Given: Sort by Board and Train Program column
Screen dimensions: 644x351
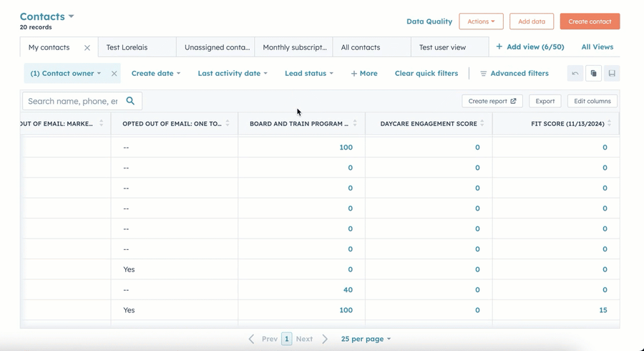Looking at the screenshot, I should (x=355, y=123).
